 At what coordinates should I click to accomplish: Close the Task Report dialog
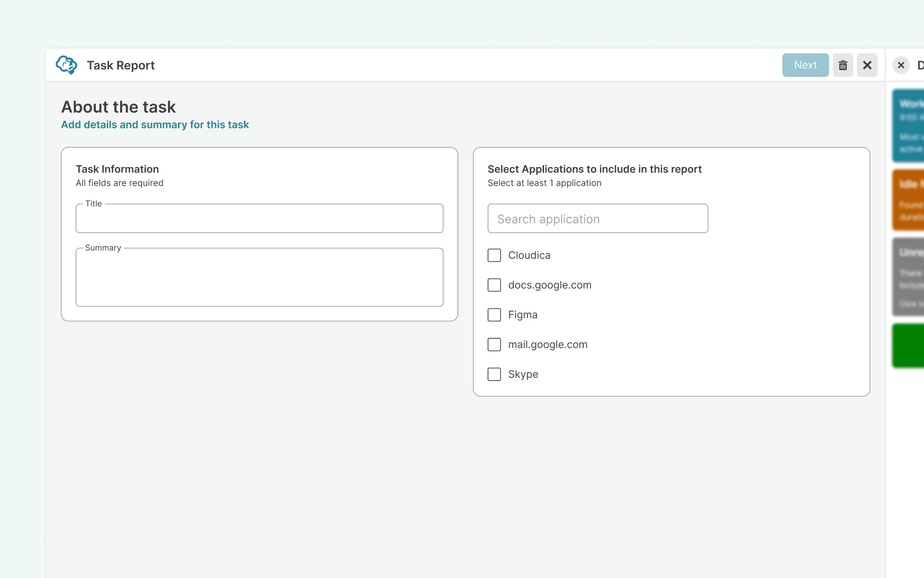click(x=867, y=65)
